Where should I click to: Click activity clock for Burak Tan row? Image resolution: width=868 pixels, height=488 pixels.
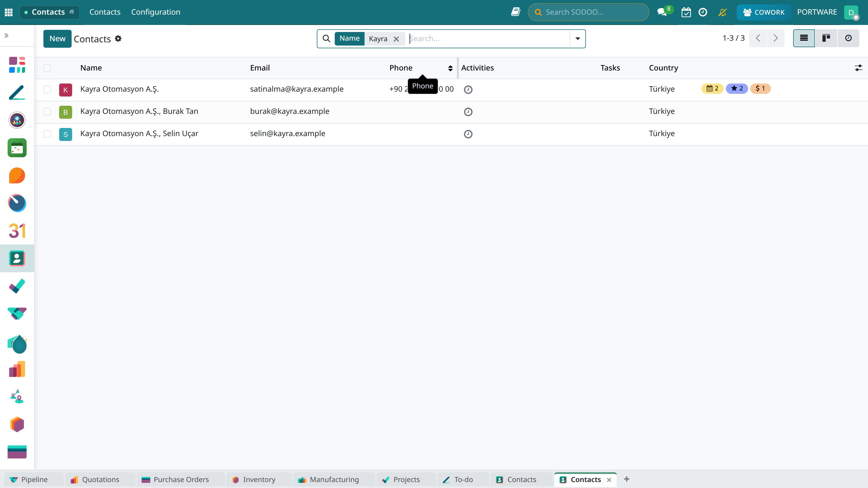(x=468, y=111)
